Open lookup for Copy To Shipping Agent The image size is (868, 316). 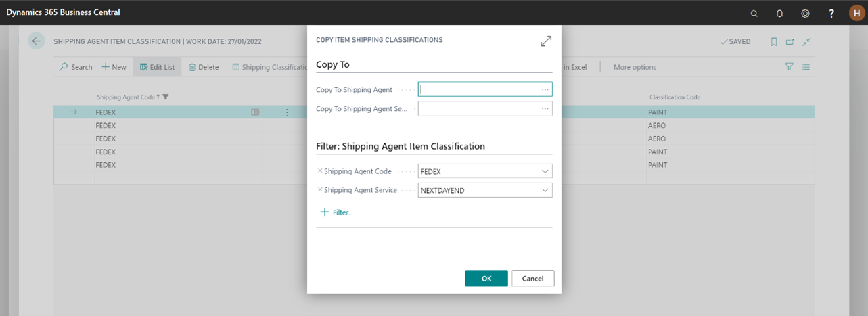pyautogui.click(x=545, y=89)
